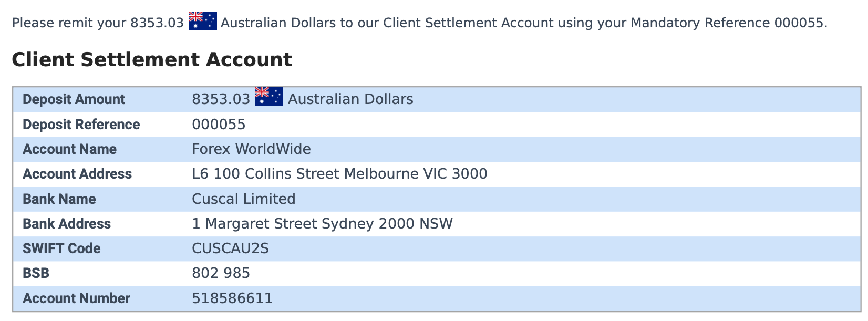Click the Account Name value Forex WorldWide
Screen dimensions: 868x321
point(251,149)
